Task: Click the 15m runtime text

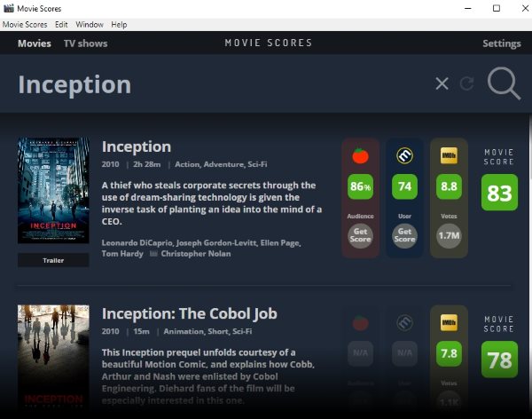Action: point(141,331)
